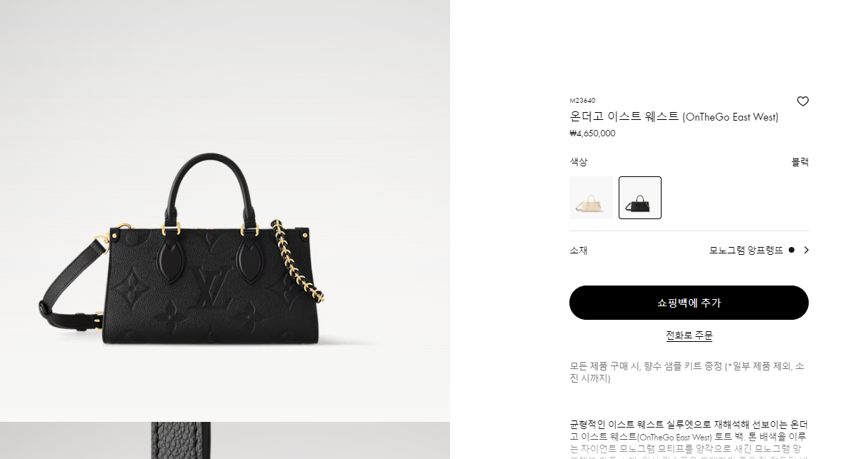Click the 쇼핑백에 추가 button
Screen dimensions: 868x459
click(x=689, y=303)
